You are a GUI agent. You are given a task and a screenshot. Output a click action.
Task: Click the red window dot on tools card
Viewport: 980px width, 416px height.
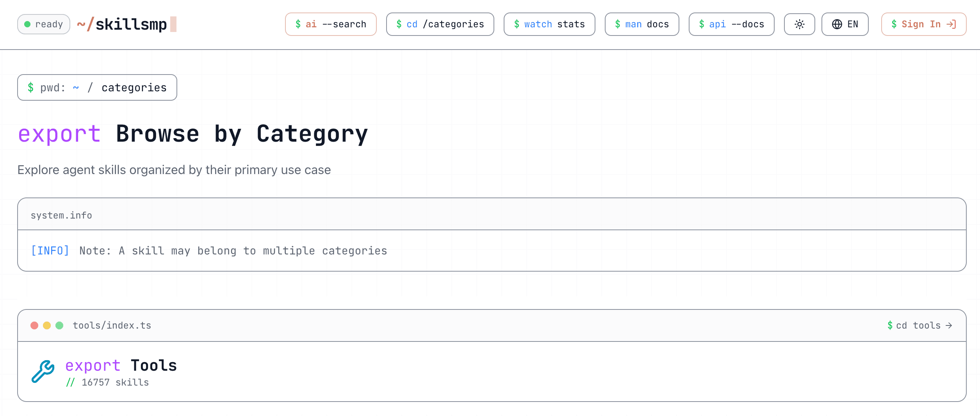click(34, 325)
